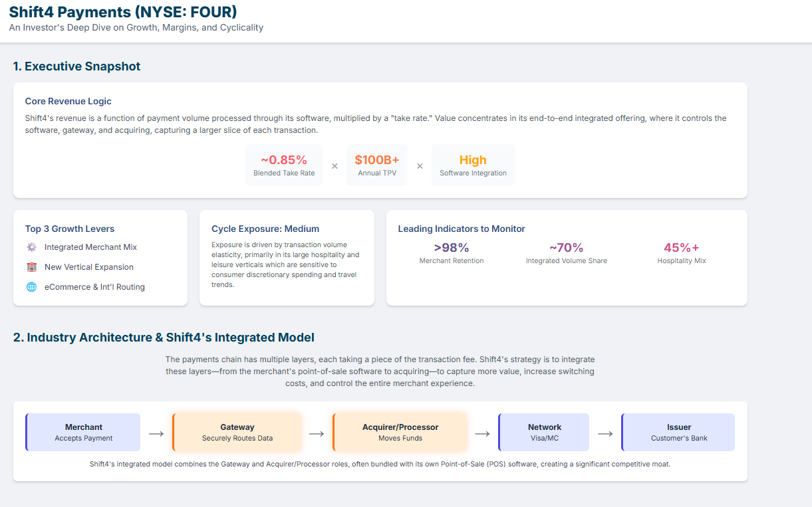Image resolution: width=812 pixels, height=507 pixels.
Task: Click the Core Revenue Logic description paragraph
Action: (376, 124)
